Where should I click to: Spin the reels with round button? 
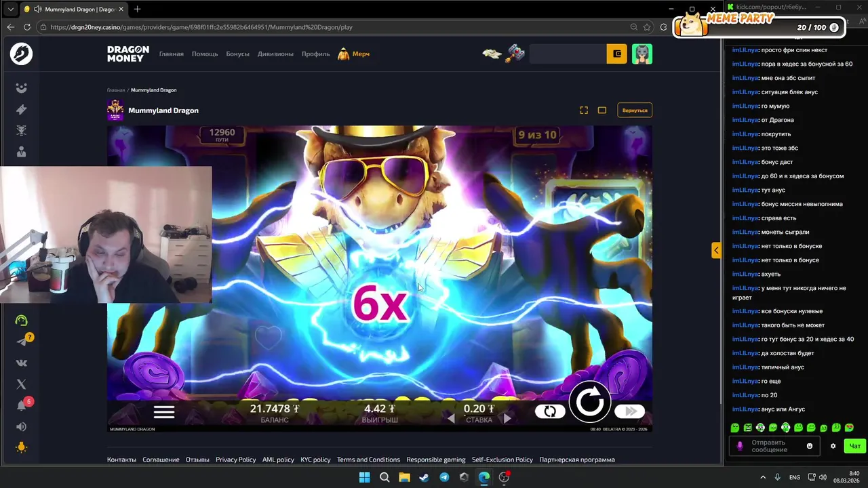[x=589, y=403]
